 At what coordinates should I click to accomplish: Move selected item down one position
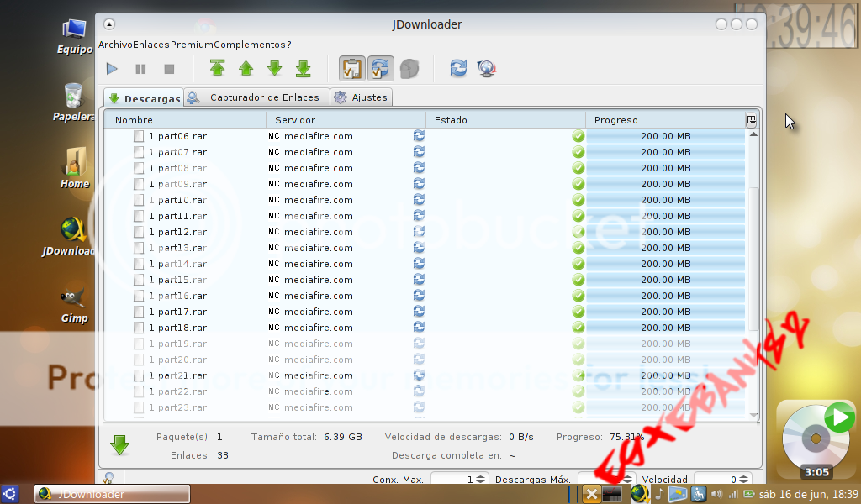[275, 68]
